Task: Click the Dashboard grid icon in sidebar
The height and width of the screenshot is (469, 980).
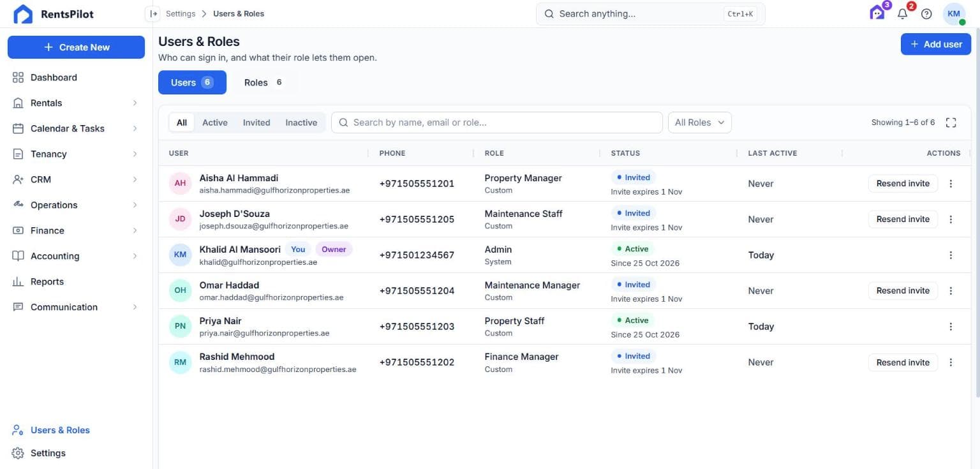Action: click(x=18, y=77)
